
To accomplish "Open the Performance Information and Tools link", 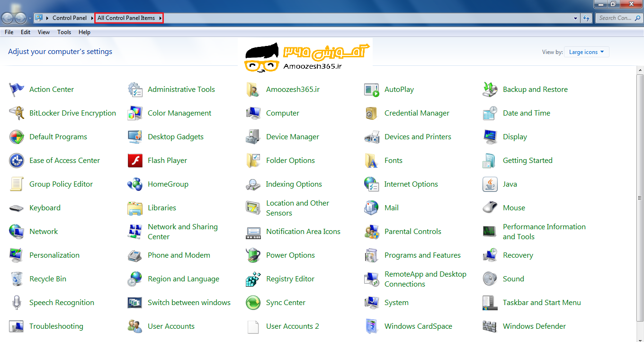I will [544, 232].
